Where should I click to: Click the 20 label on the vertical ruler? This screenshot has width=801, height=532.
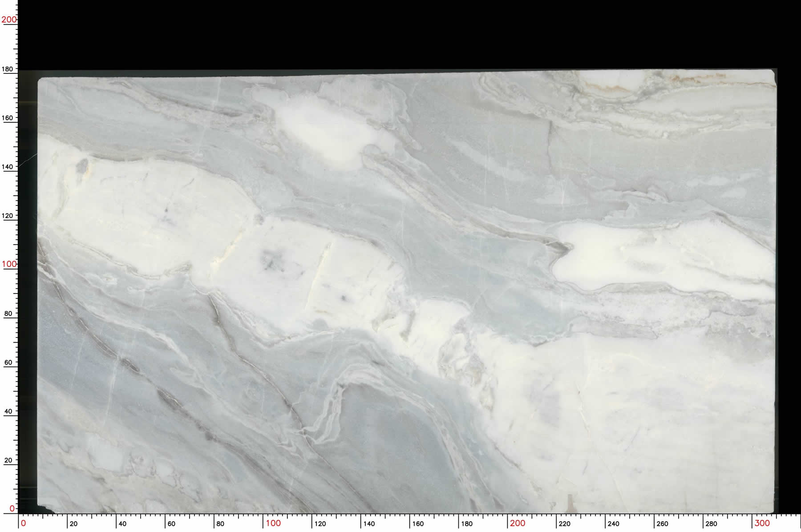pyautogui.click(x=8, y=460)
